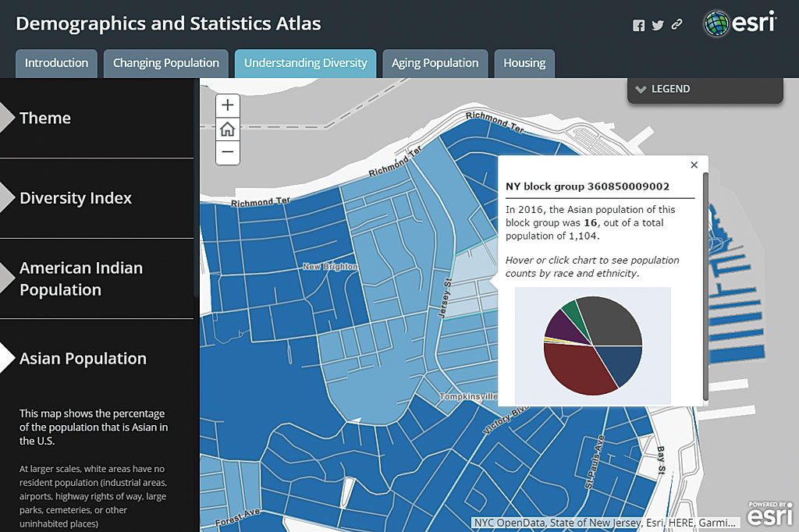799x532 pixels.
Task: Click the popup's vertical scrollbar
Action: [706, 281]
